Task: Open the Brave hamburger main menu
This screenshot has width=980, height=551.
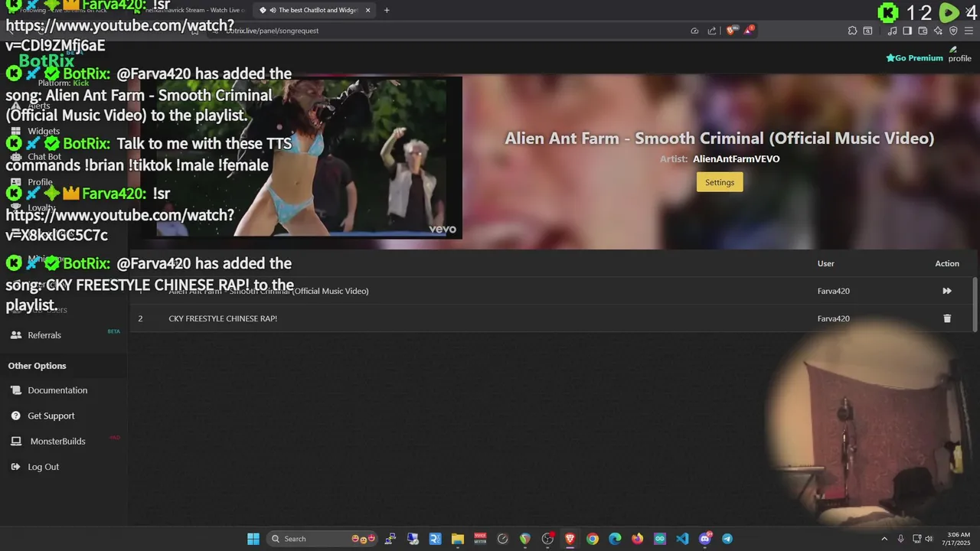Action: pyautogui.click(x=969, y=31)
